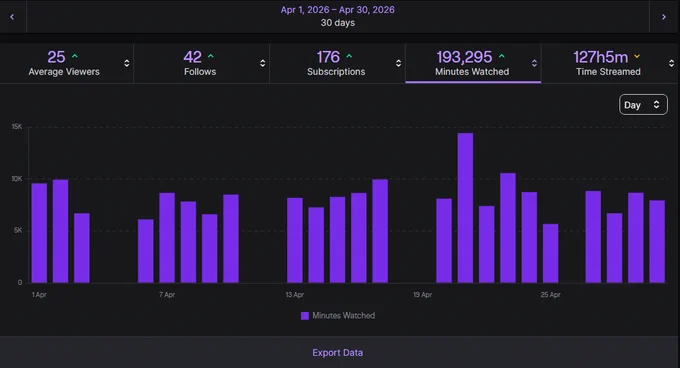Click the Export Data link
This screenshot has width=680, height=368.
click(337, 353)
